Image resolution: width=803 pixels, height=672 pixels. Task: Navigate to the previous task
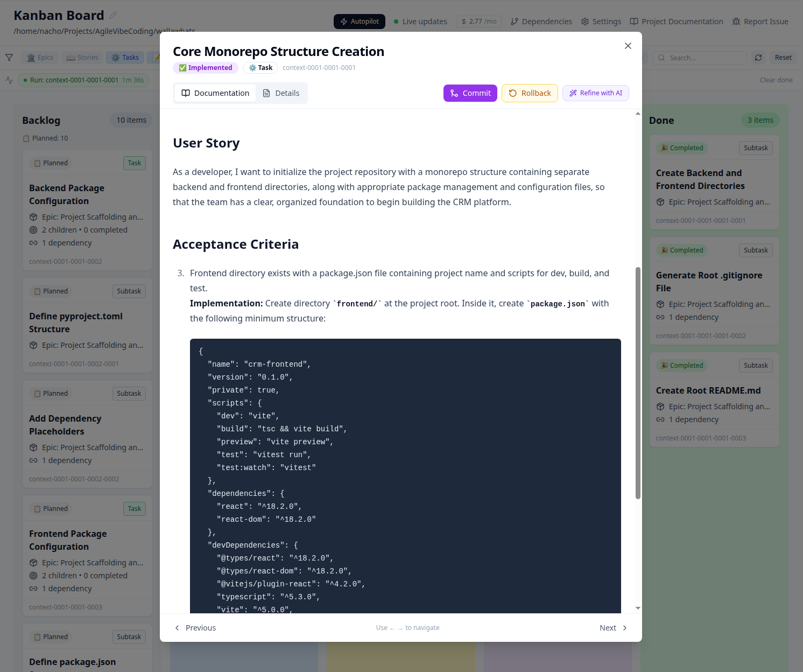pos(195,628)
